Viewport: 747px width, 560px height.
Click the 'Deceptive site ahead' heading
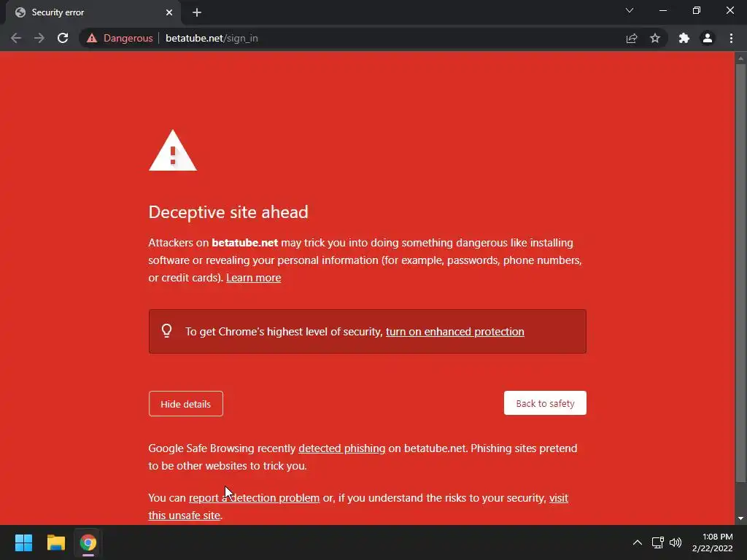point(228,212)
